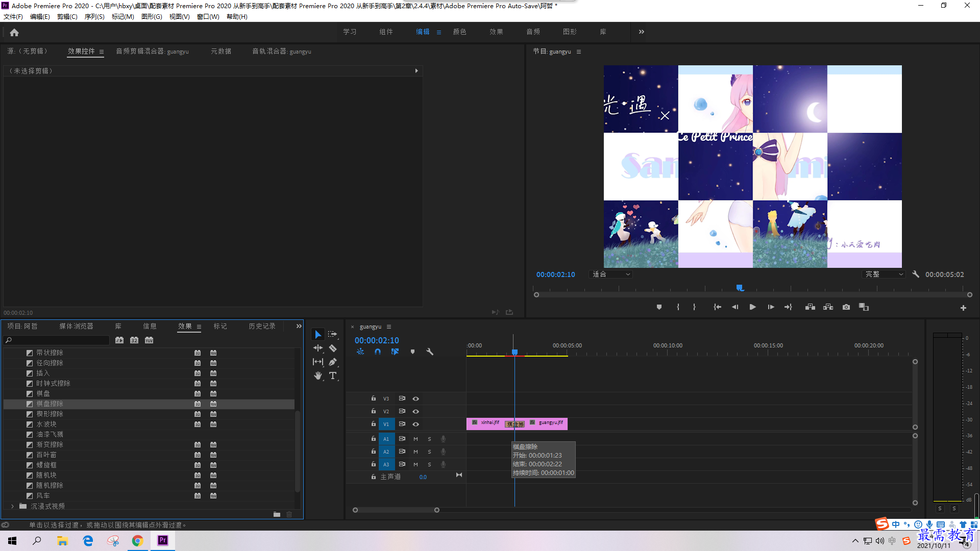Step forward one frame
Screen dimensions: 980x551
point(771,307)
